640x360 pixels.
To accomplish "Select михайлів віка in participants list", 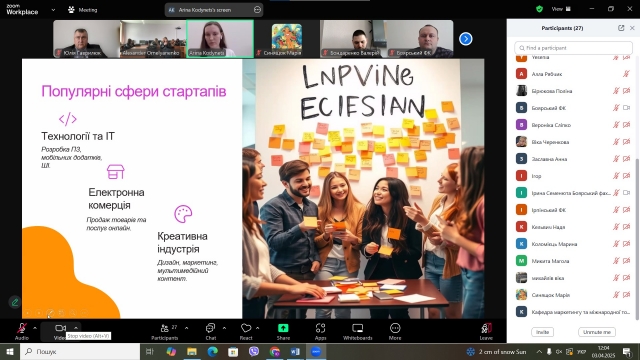I will 571,278.
